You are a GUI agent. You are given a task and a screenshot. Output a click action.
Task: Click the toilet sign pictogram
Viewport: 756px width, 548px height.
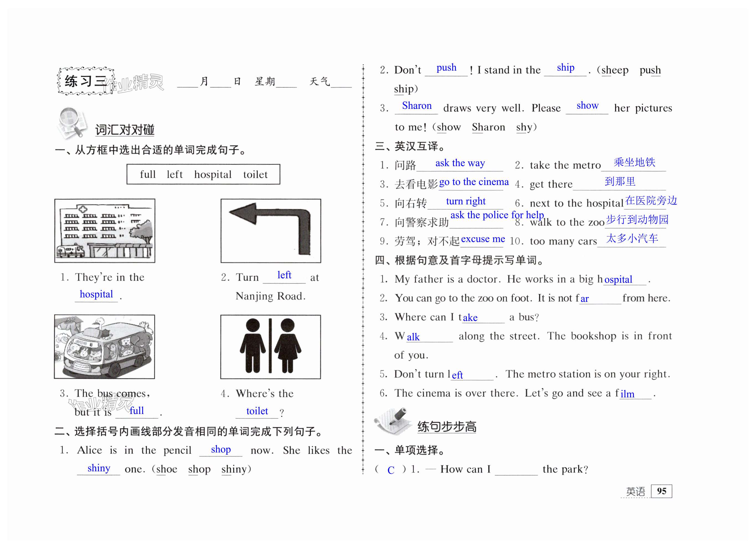pos(270,347)
